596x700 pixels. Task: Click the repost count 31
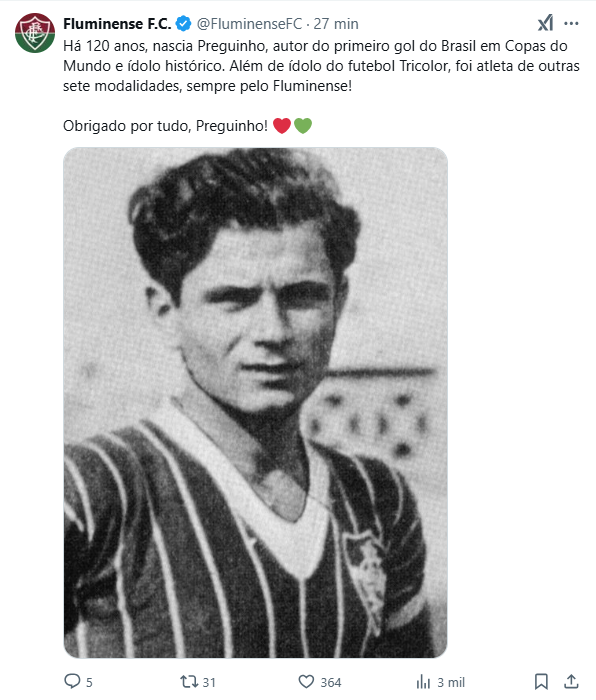pos(209,683)
